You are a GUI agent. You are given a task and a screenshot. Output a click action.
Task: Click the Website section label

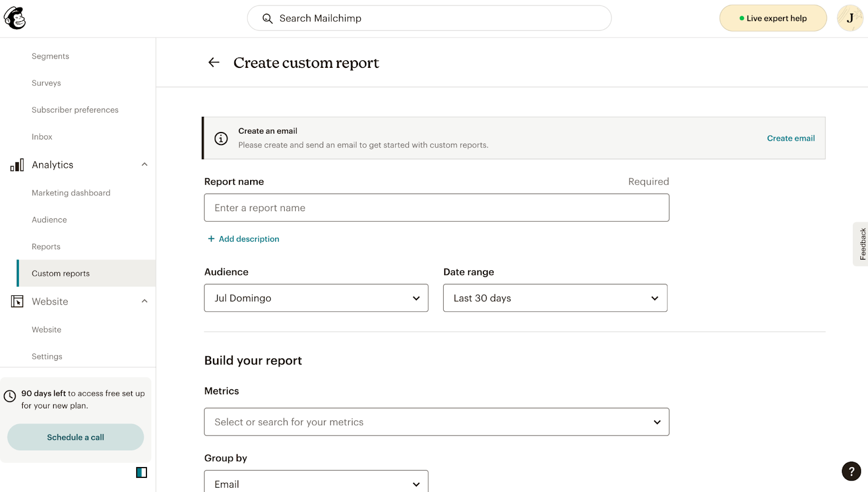pyautogui.click(x=50, y=301)
